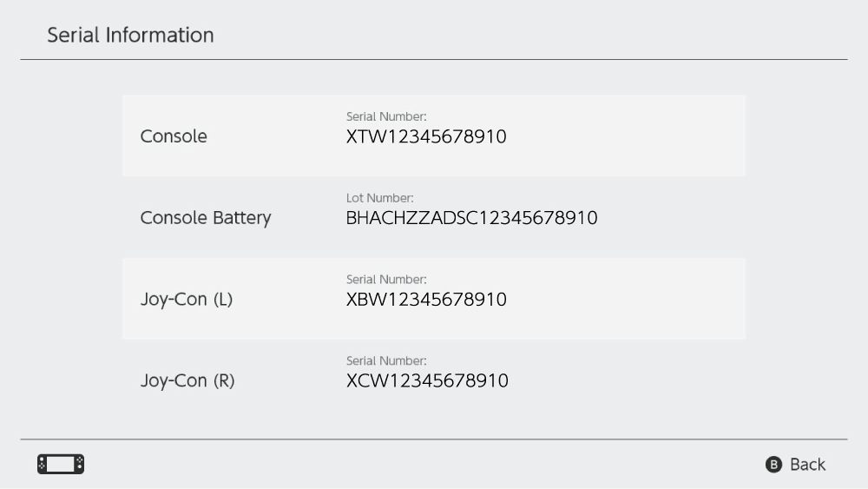
Task: Click the console serial number XTW12345678910
Action: [426, 136]
